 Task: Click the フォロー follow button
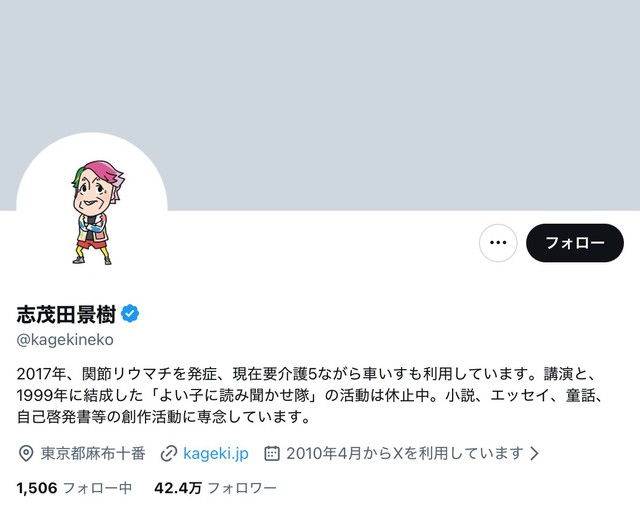(x=575, y=243)
